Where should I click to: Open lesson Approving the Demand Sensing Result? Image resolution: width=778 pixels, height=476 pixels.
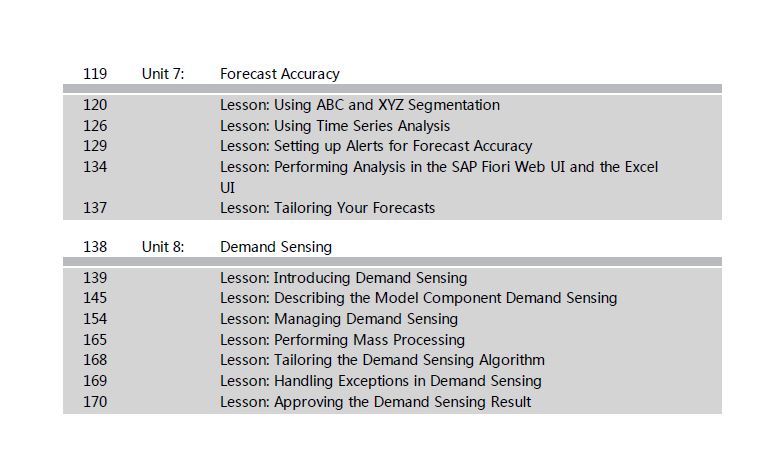[x=376, y=402]
